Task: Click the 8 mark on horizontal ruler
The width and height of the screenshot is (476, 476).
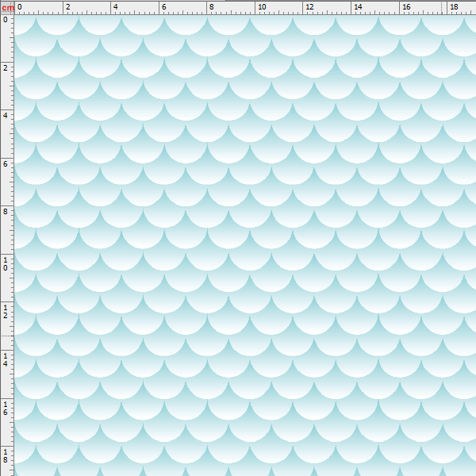Action: [x=212, y=6]
